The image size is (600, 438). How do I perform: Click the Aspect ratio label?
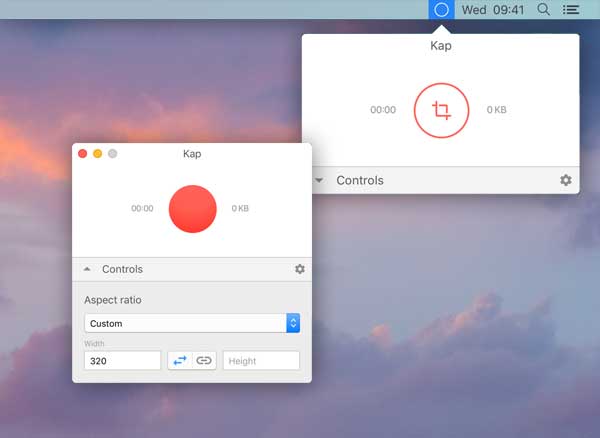tap(113, 300)
